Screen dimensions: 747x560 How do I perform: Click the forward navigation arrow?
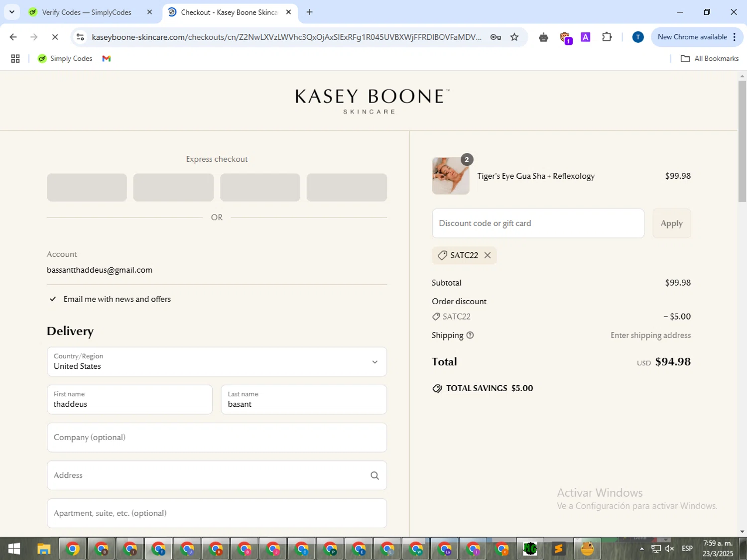34,37
